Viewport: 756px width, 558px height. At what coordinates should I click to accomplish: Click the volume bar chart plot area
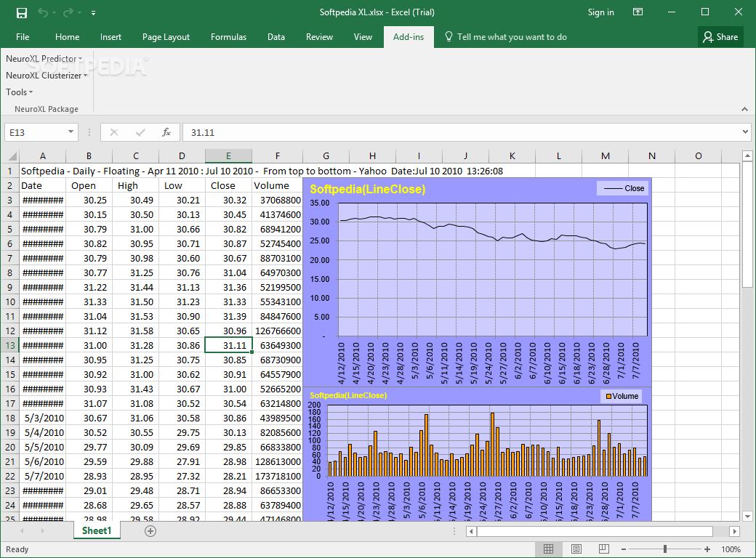click(x=488, y=440)
